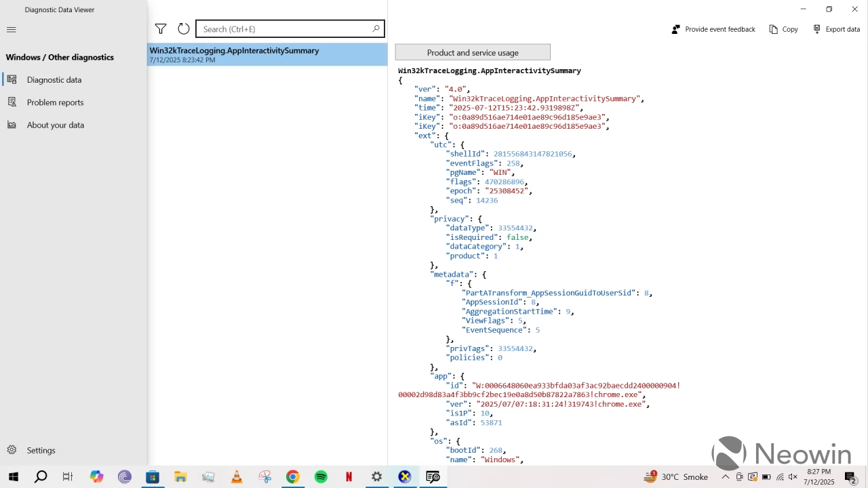Click the muted volume speaker icon
Image resolution: width=868 pixels, height=488 pixels.
[x=793, y=476]
